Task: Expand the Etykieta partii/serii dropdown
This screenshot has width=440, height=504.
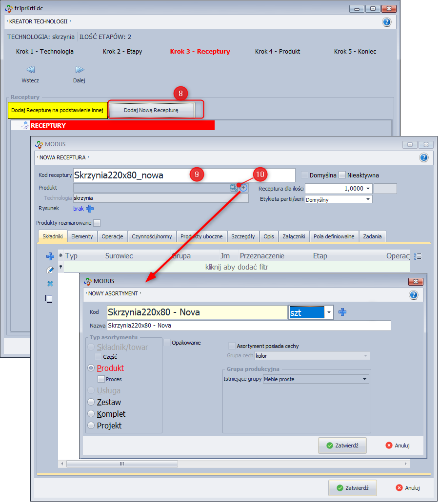Action: point(367,199)
